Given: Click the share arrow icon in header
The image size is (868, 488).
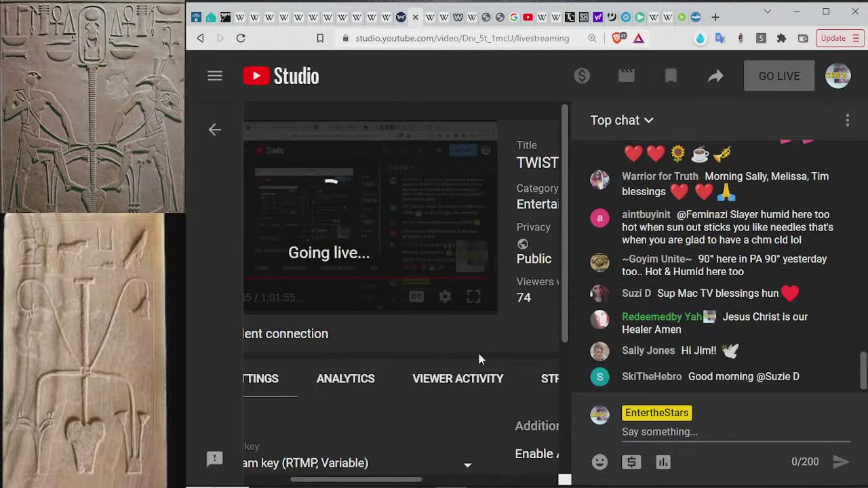Looking at the screenshot, I should pos(715,76).
